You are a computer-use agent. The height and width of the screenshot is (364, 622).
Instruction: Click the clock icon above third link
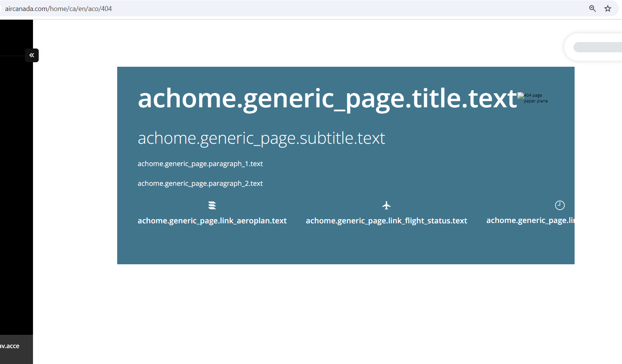[559, 206]
